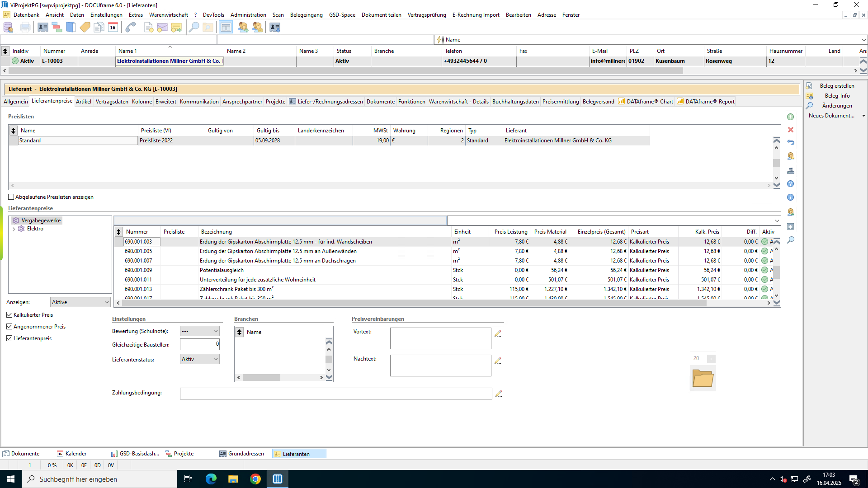The image size is (868, 488).
Task: Toggle Aktiv status icon in row 690.001.003
Action: (764, 242)
